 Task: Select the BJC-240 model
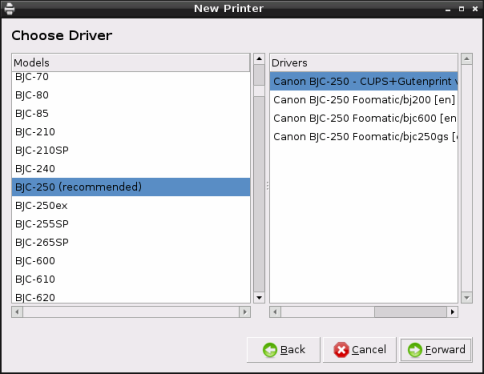click(x=131, y=169)
